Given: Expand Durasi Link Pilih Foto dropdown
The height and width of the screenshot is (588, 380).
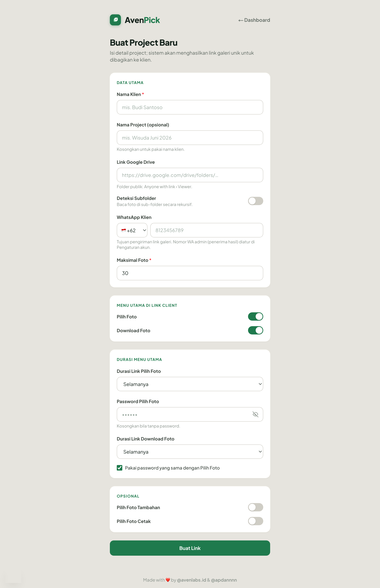Looking at the screenshot, I should pos(190,384).
